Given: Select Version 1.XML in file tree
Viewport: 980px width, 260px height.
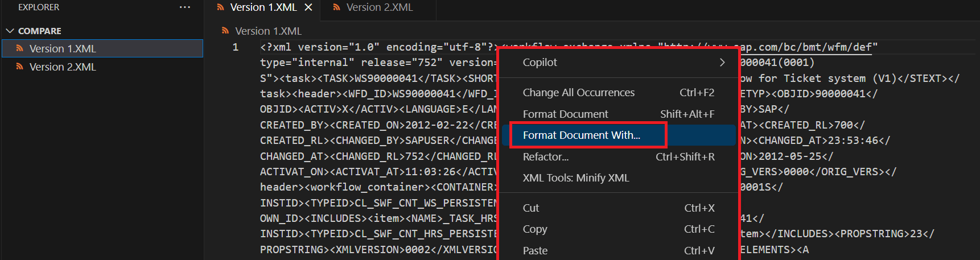Looking at the screenshot, I should (63, 49).
